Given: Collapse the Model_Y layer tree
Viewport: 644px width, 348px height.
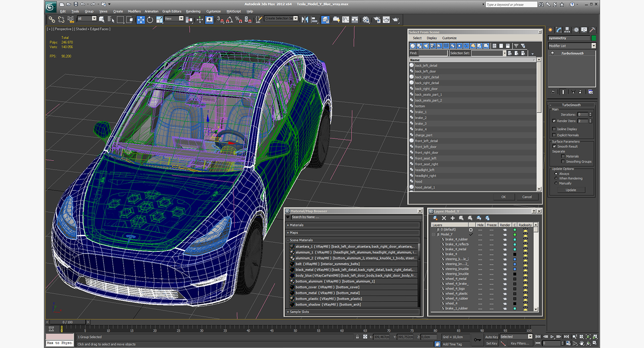Looking at the screenshot, I should click(433, 234).
